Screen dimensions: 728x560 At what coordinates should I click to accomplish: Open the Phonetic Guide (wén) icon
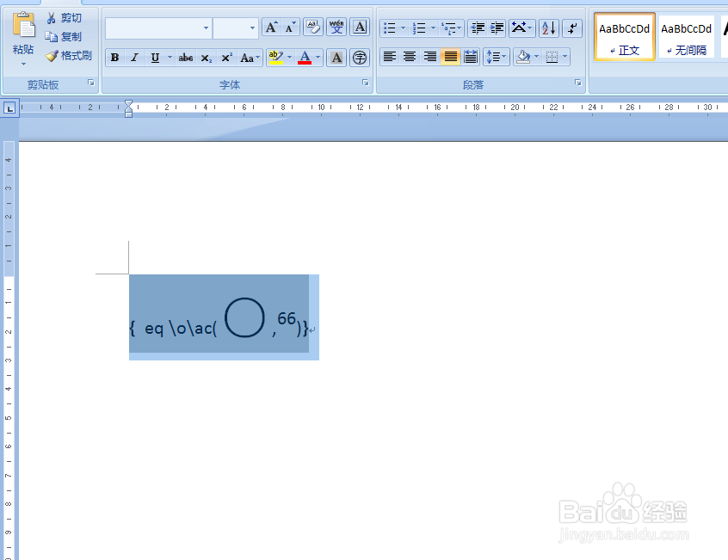(336, 28)
